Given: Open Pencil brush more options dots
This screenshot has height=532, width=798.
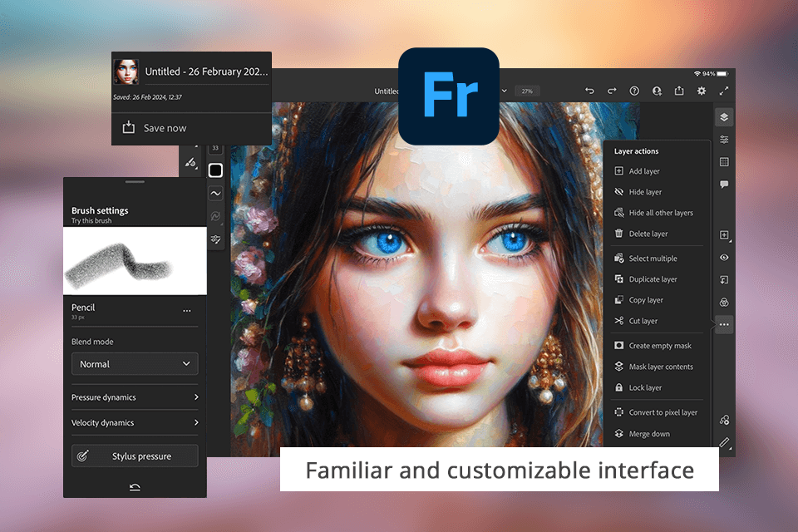Looking at the screenshot, I should coord(187,311).
